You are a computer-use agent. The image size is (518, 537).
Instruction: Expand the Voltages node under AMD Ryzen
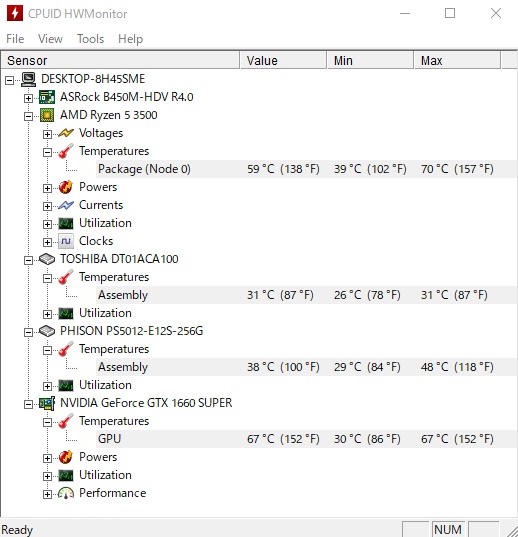point(47,135)
